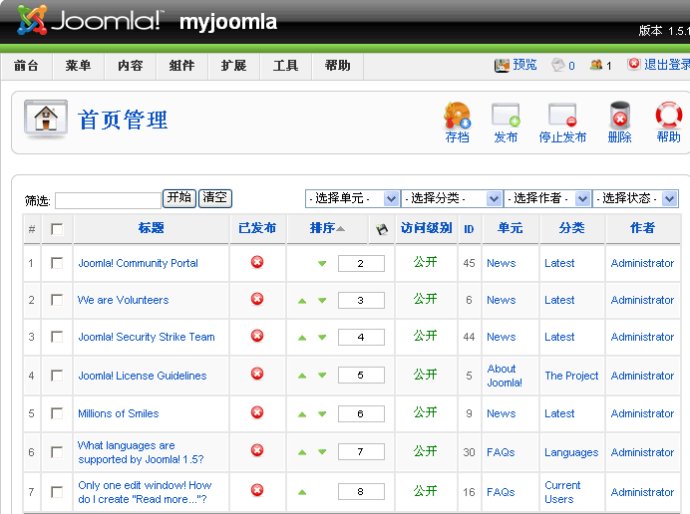Check the box for Millions of Smiles

tap(57, 414)
